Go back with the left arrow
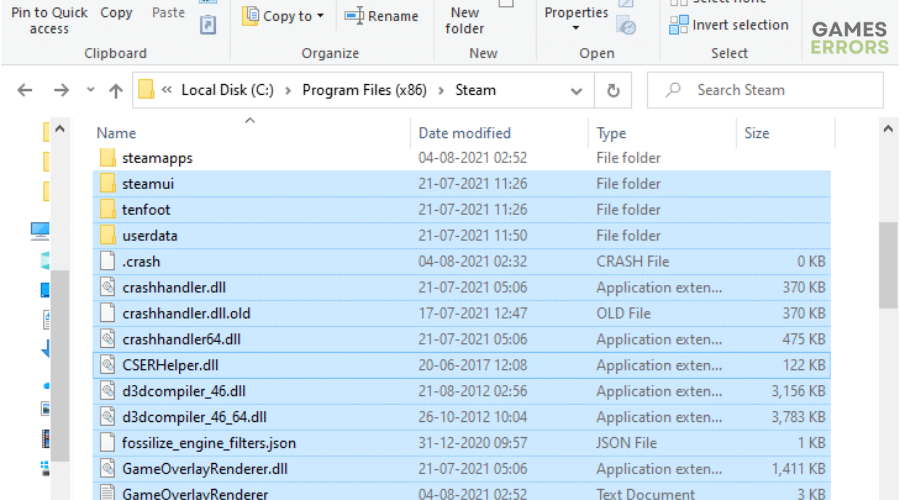Image resolution: width=900 pixels, height=500 pixels. click(25, 90)
